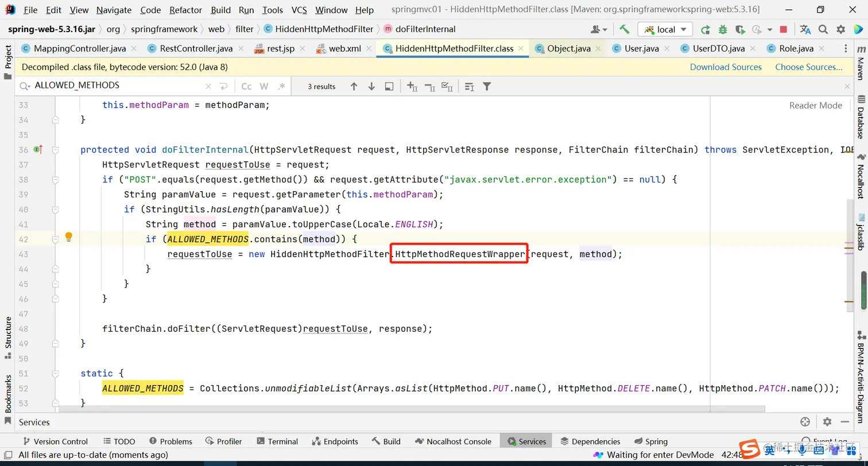Click the Build Project hammer icon
This screenshot has height=466, width=868.
coord(624,29)
